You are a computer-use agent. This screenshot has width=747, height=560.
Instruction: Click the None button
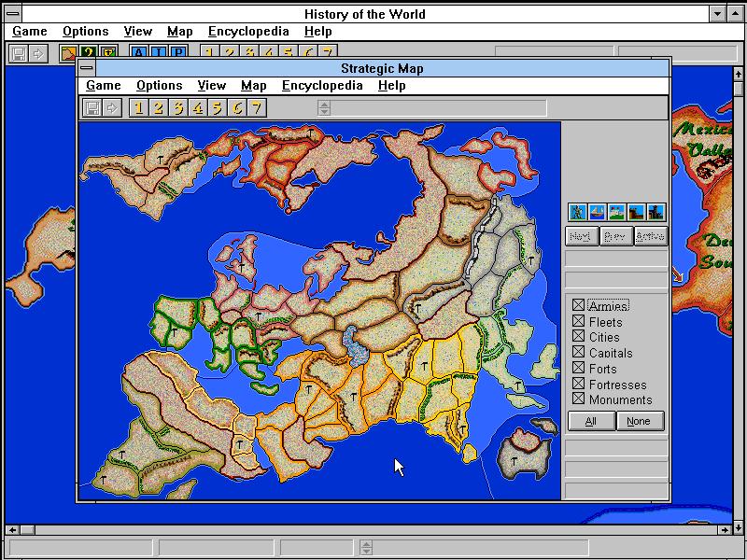tap(639, 421)
